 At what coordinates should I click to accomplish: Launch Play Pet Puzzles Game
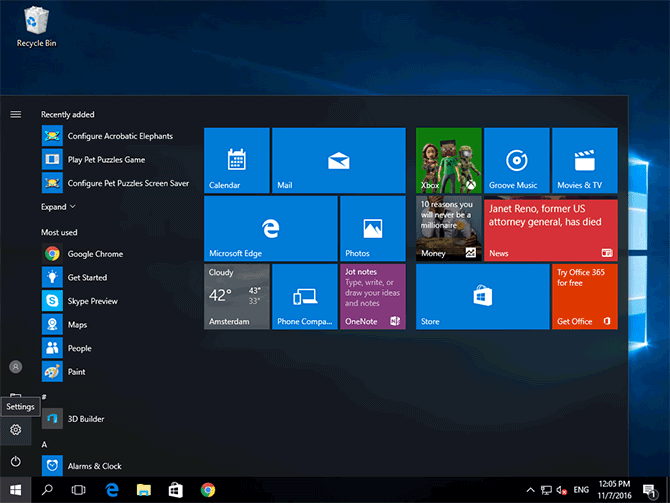coord(115,159)
